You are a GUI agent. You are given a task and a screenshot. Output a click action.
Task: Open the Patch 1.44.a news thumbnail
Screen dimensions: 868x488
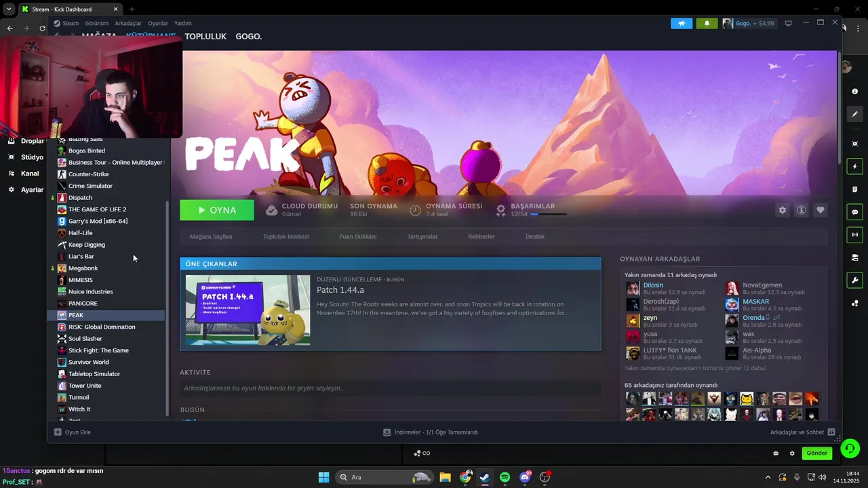pyautogui.click(x=248, y=310)
